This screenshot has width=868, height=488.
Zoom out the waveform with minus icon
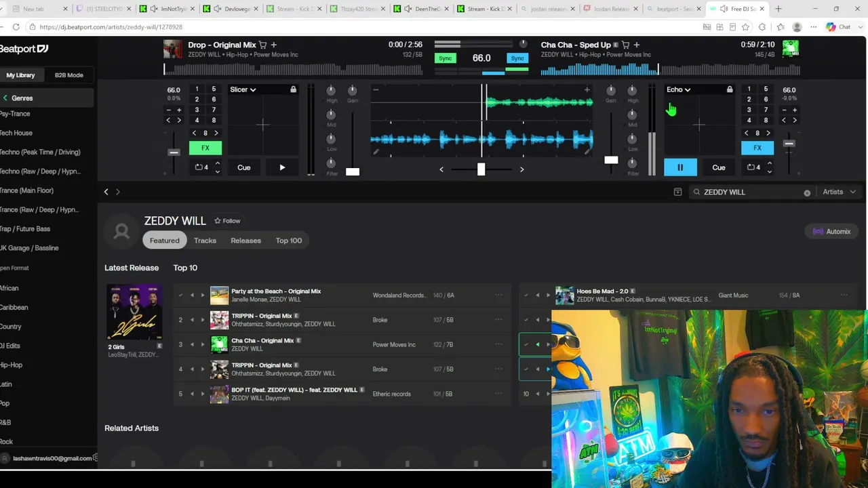[376, 89]
